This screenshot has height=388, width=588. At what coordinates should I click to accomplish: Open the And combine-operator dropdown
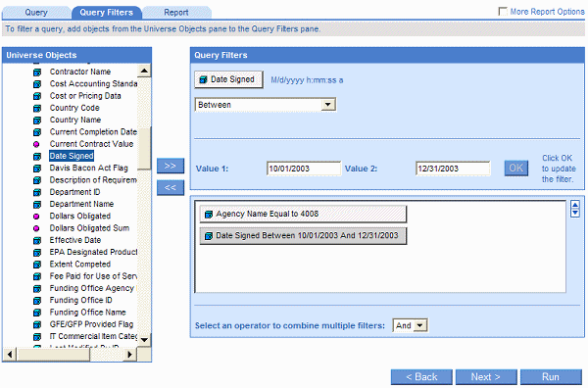[x=411, y=325]
